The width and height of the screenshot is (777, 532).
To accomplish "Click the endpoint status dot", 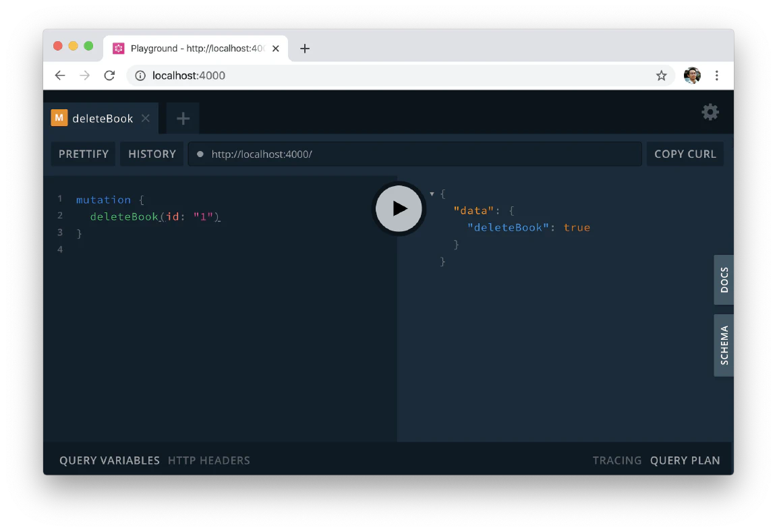I will tap(200, 154).
